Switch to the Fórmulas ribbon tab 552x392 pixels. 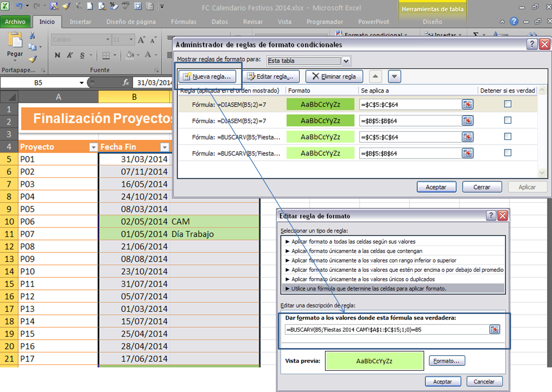(183, 22)
